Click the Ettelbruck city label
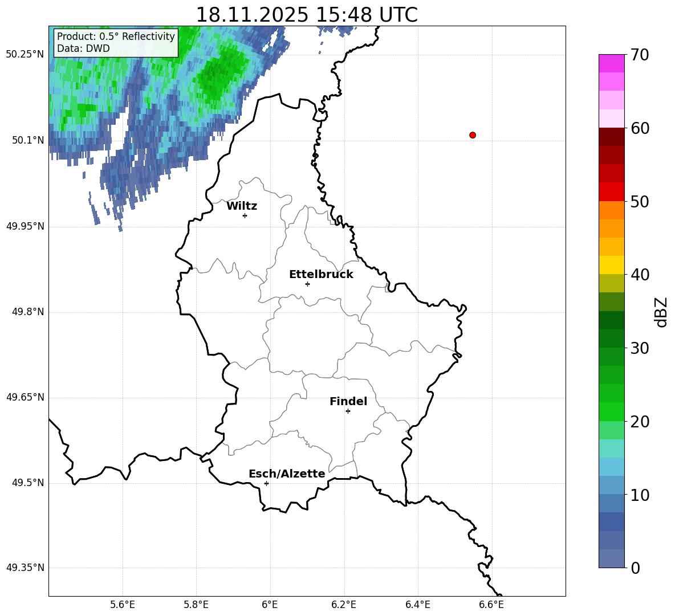The height and width of the screenshot is (616, 675). [321, 275]
